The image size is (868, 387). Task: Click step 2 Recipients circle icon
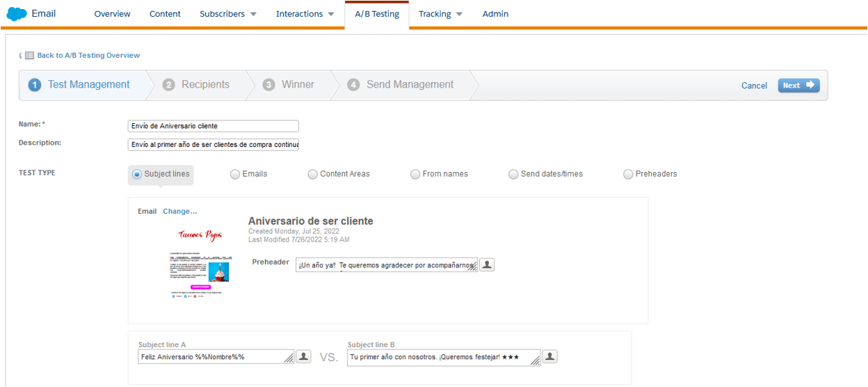pyautogui.click(x=168, y=85)
